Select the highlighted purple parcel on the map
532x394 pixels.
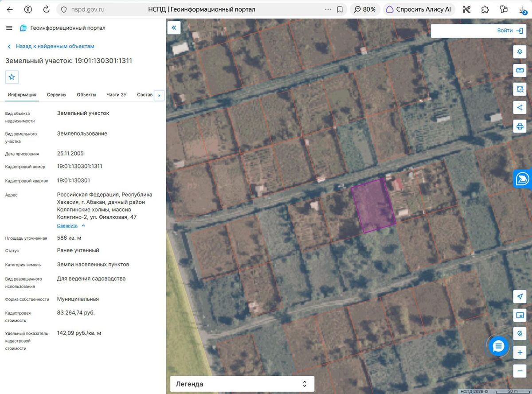(373, 206)
